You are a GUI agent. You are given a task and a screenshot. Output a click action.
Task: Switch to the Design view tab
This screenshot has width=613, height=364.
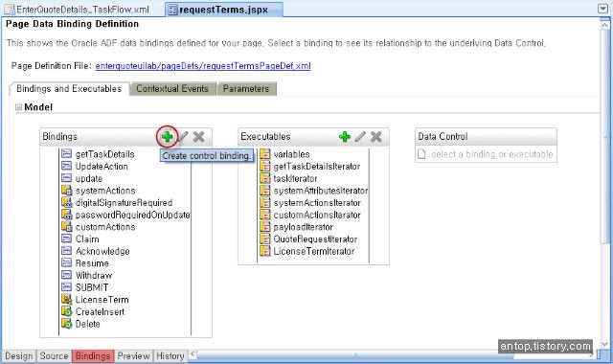pyautogui.click(x=19, y=355)
